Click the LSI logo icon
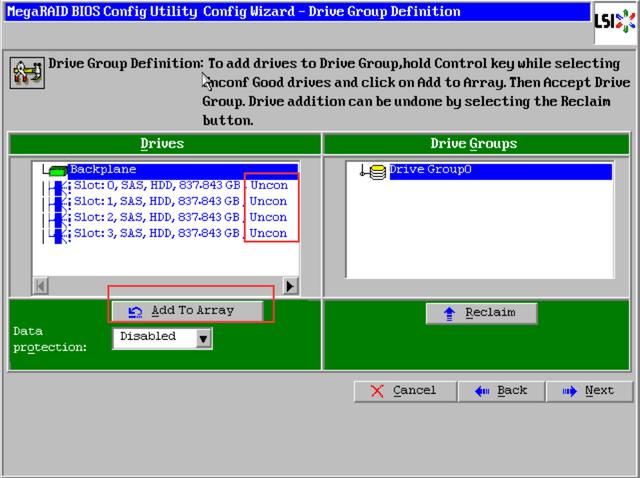Image resolution: width=640 pixels, height=478 pixels. pos(615,22)
